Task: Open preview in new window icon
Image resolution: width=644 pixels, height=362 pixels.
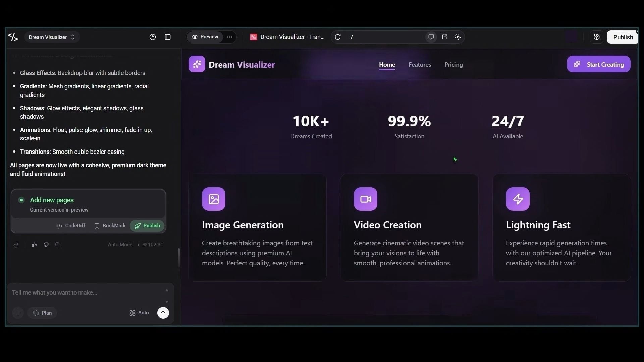Action: [445, 37]
